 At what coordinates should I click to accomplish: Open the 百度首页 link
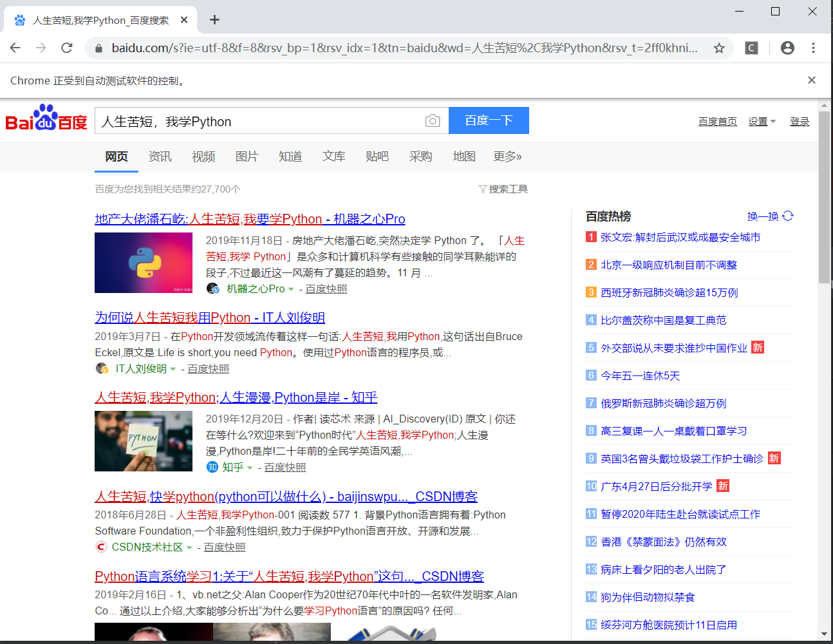tap(718, 121)
